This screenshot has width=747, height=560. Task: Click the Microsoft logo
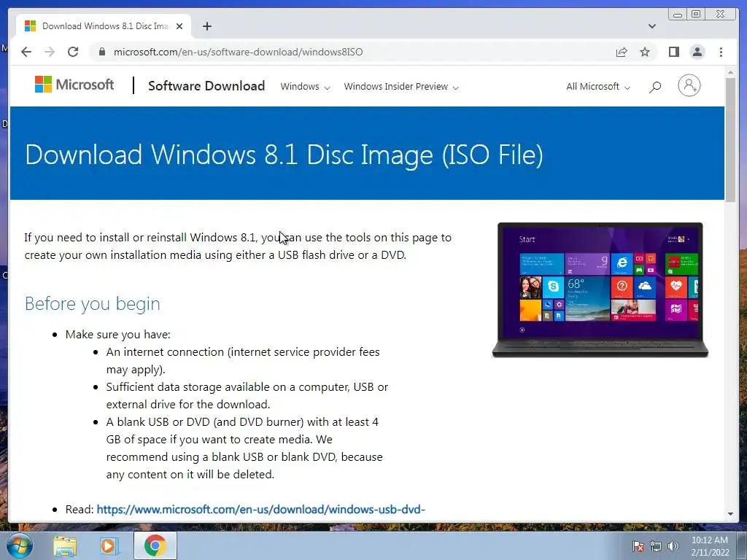coord(74,85)
